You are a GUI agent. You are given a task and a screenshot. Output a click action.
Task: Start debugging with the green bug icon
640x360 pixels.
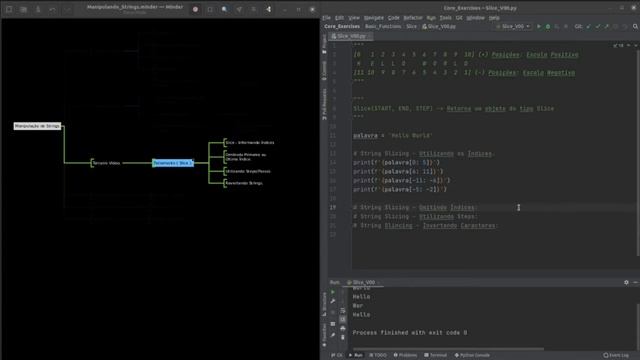coord(548,26)
